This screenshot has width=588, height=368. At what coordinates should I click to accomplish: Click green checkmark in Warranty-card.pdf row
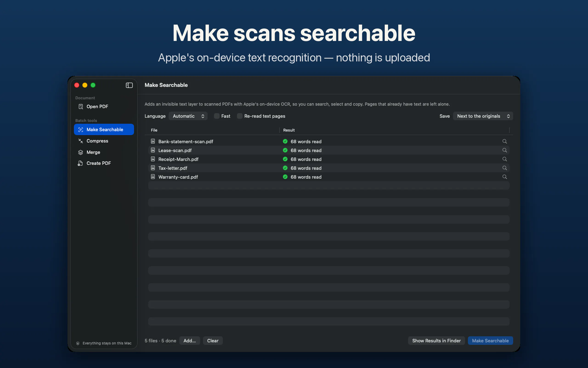coord(285,177)
